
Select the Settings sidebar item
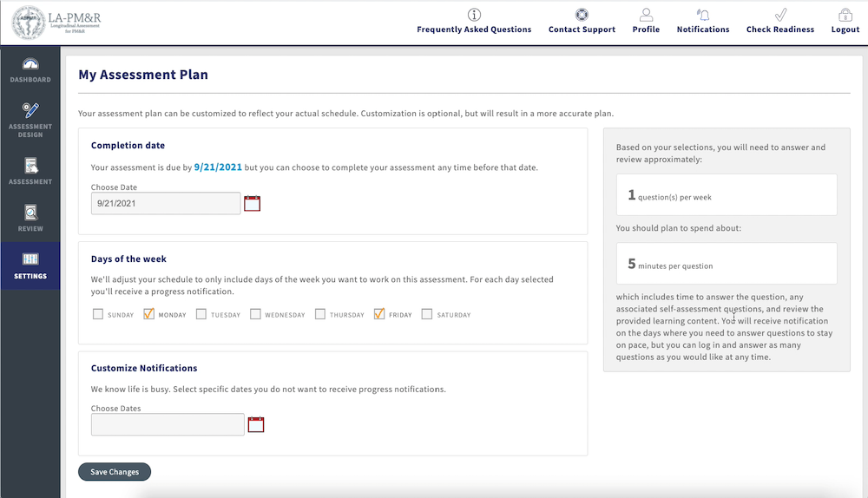(x=30, y=265)
